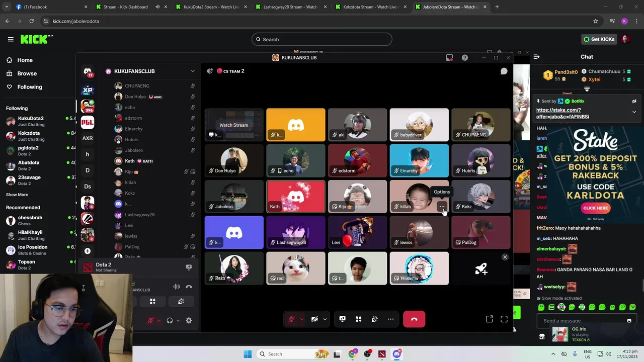
Task: Toggle the KUKUFANSCLUB call window's overlay icon
Action: click(x=449, y=58)
